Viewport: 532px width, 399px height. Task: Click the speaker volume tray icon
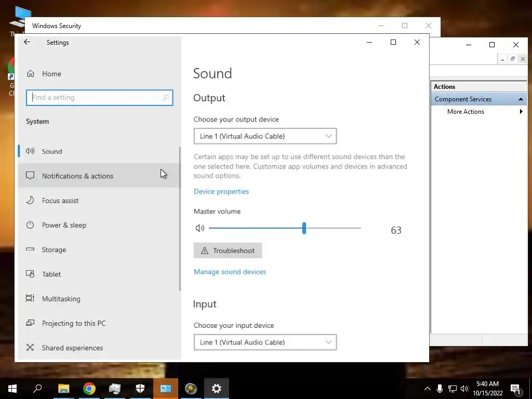(464, 389)
